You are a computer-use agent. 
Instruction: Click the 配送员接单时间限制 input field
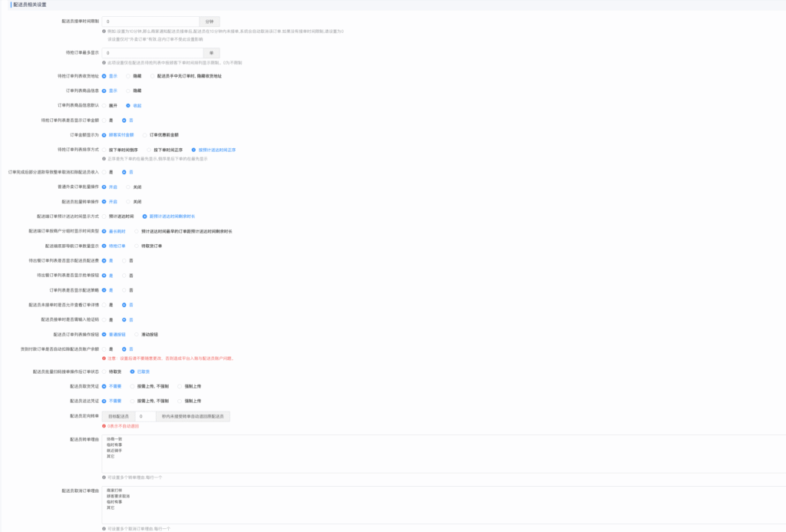151,21
